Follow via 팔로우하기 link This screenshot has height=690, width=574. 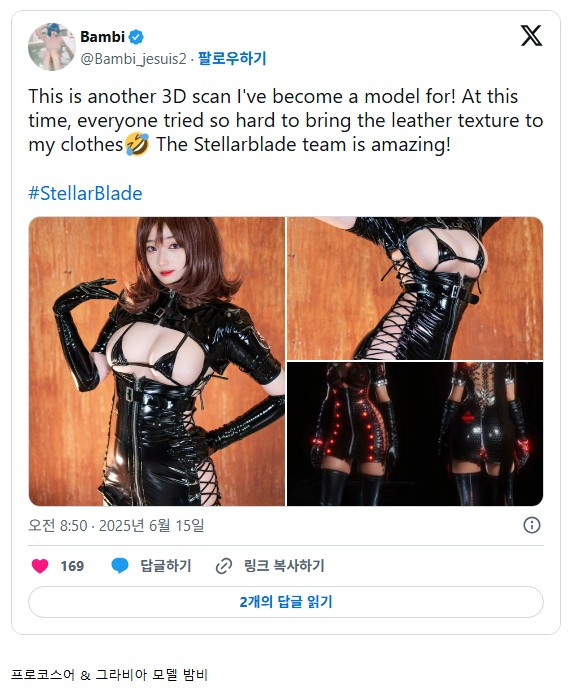[x=232, y=59]
